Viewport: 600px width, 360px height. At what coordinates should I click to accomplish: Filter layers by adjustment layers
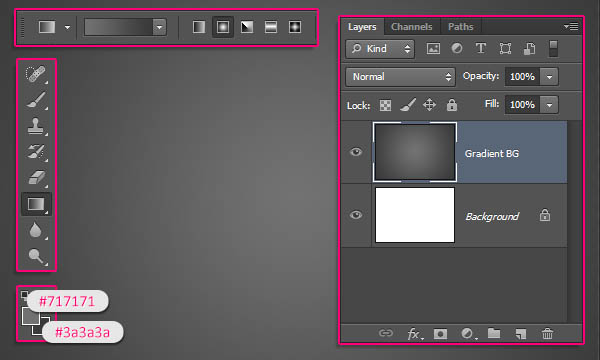tap(457, 48)
